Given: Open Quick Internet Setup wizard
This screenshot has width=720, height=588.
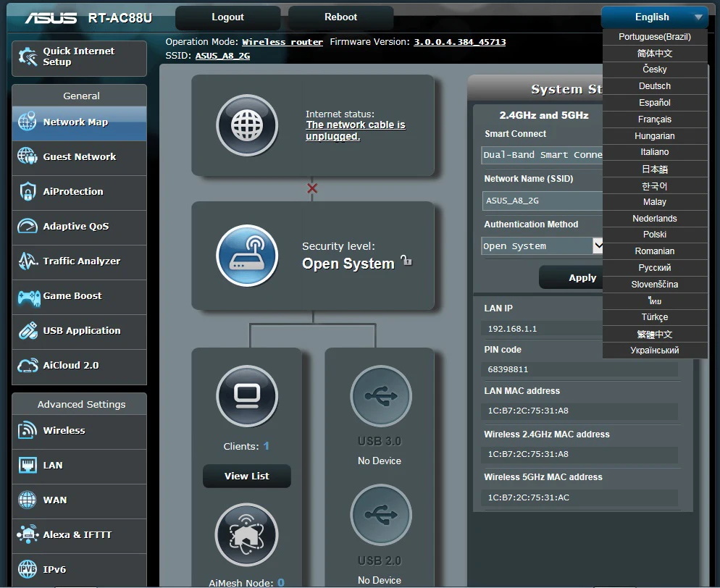Looking at the screenshot, I should 79,58.
